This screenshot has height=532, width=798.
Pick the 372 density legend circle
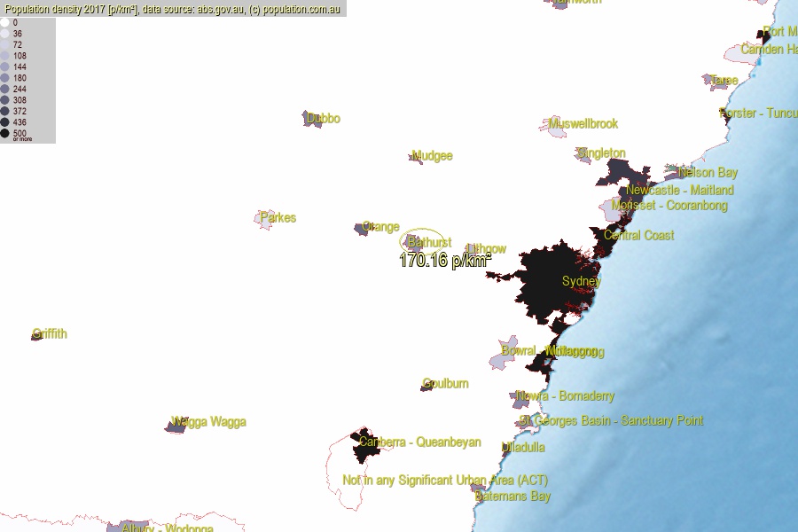4,111
